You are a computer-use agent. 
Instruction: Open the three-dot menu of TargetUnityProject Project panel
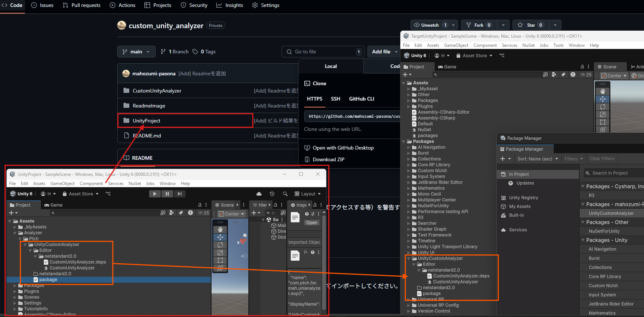click(588, 67)
